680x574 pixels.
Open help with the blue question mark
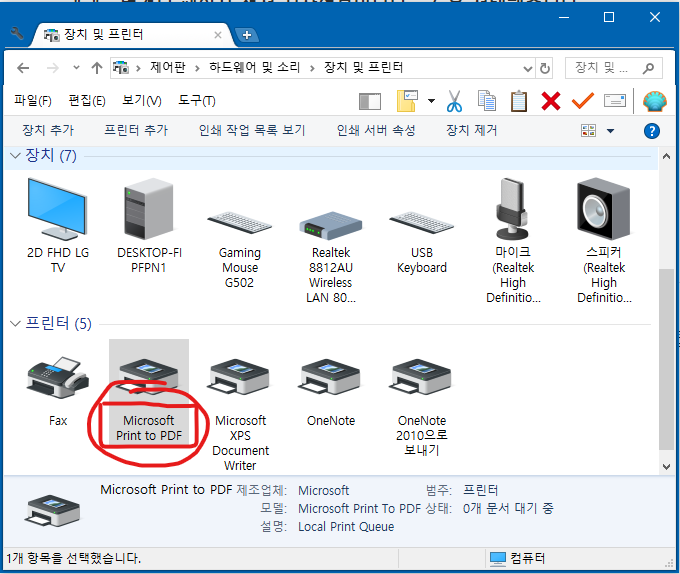(x=652, y=131)
